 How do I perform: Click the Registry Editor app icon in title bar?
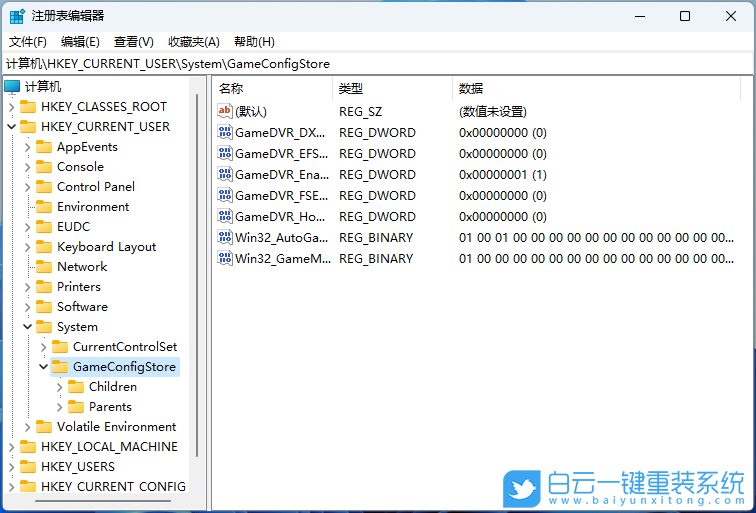tap(17, 16)
